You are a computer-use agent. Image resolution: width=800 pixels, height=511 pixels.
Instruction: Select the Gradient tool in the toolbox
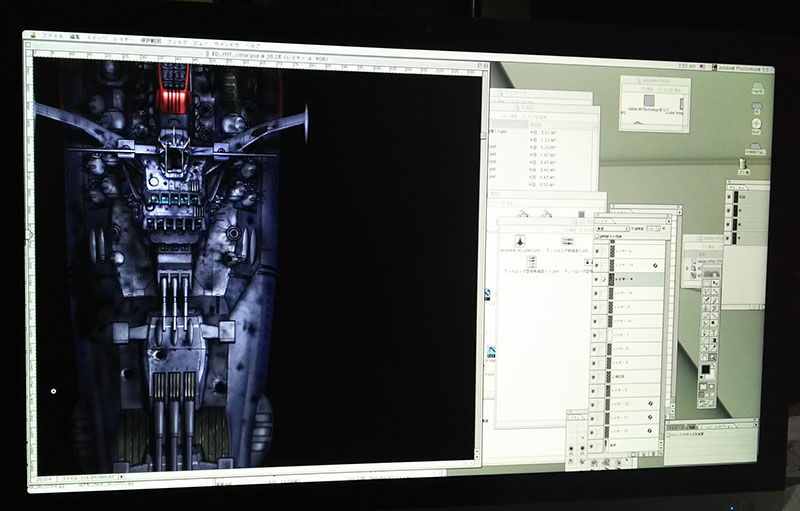pos(715,340)
